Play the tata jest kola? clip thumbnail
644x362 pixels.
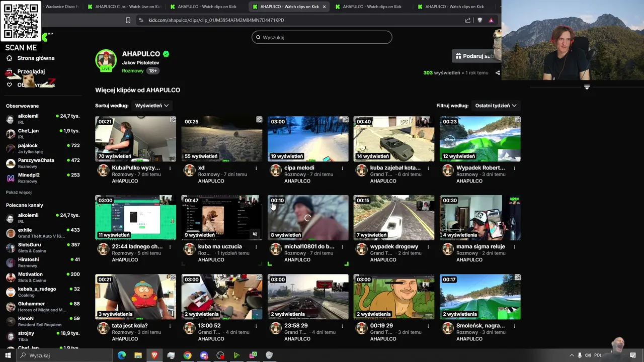click(135, 297)
